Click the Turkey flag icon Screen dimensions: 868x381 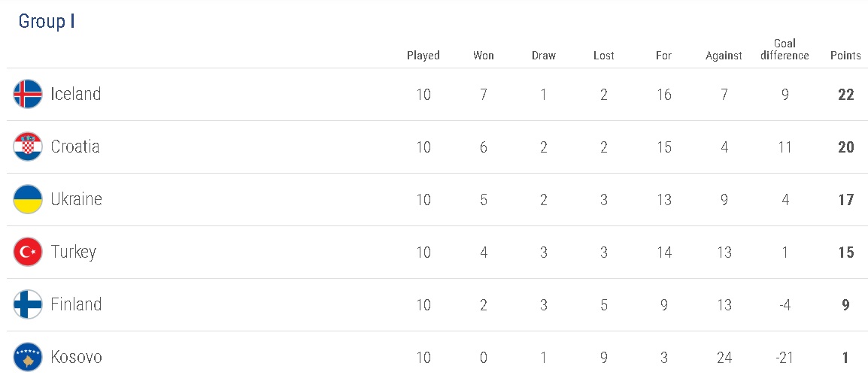point(28,252)
